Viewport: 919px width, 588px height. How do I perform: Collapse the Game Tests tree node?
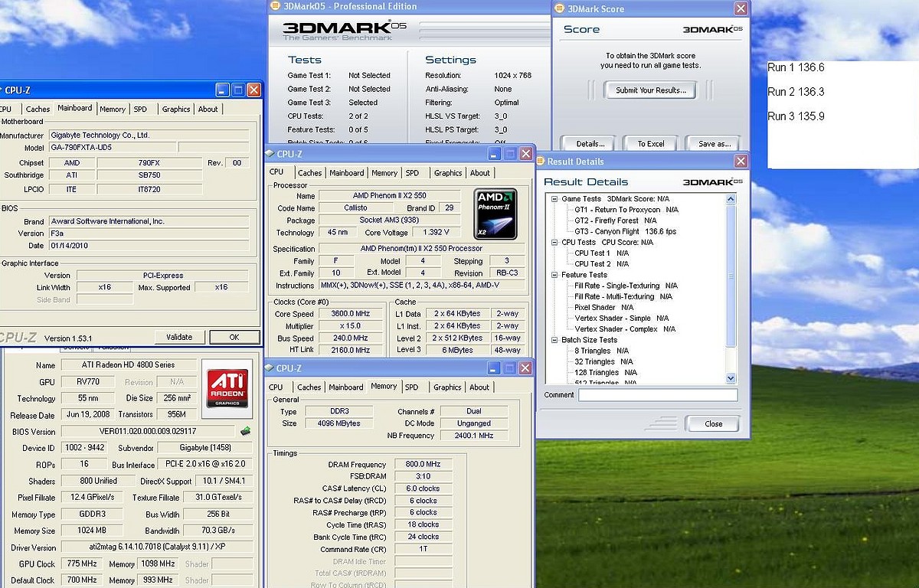tap(554, 199)
